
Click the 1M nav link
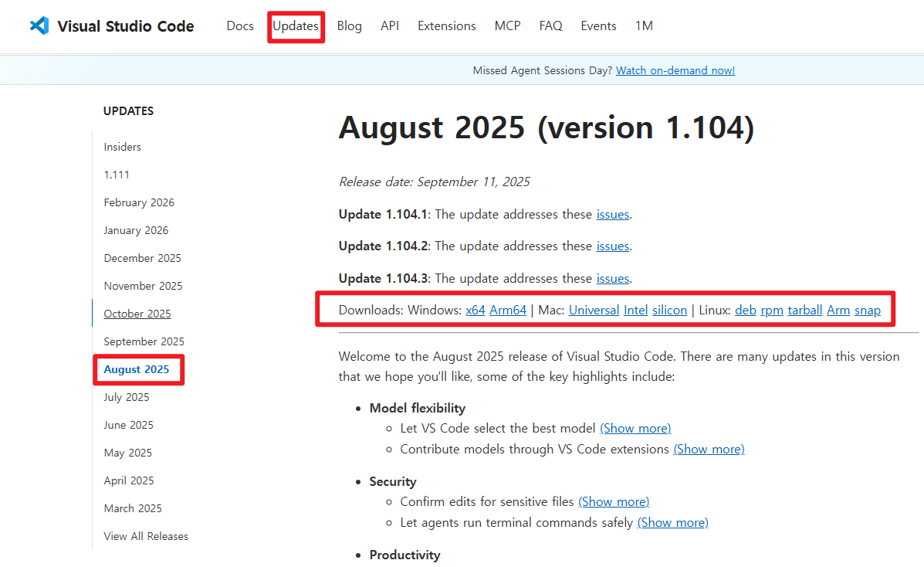click(x=644, y=26)
